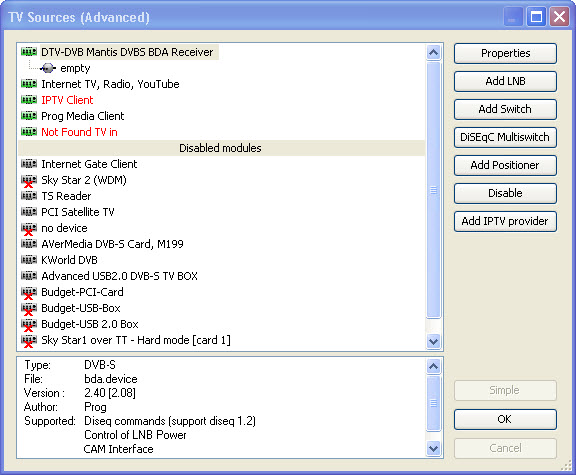
Task: Select Advanced USB2.0 DVB-S TV BOX
Action: (119, 276)
